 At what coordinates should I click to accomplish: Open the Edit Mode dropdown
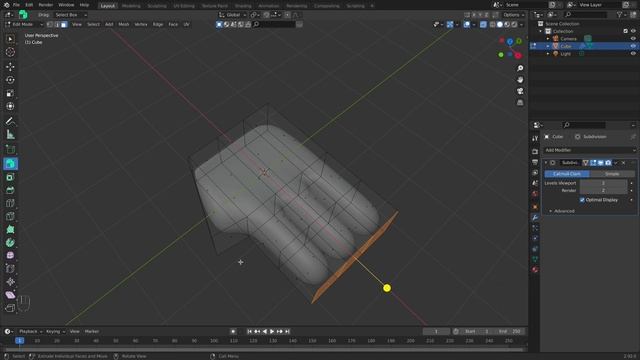(x=24, y=24)
